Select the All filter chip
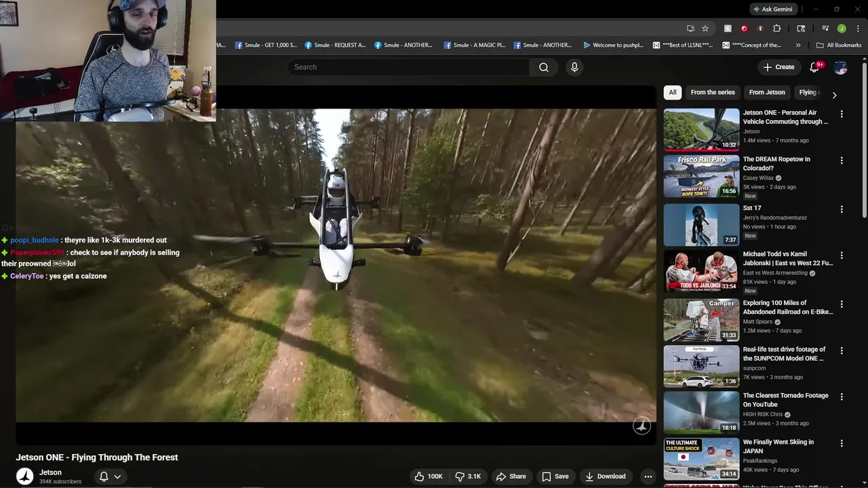This screenshot has height=488, width=868. pyautogui.click(x=672, y=92)
